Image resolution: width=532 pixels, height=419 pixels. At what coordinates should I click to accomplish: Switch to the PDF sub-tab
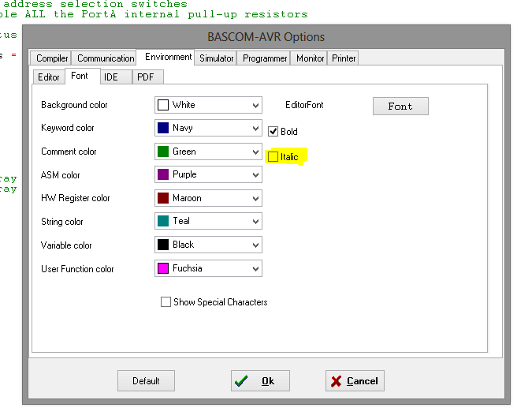(x=145, y=77)
